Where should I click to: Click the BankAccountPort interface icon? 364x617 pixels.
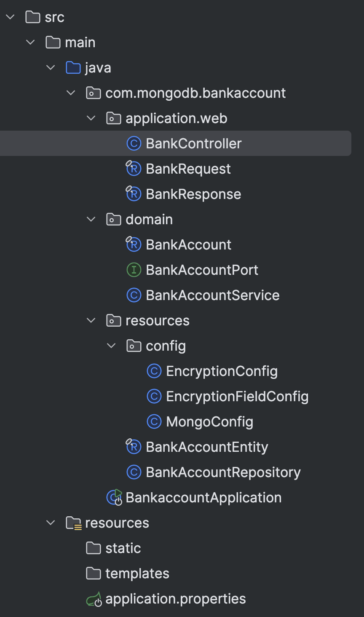[134, 270]
